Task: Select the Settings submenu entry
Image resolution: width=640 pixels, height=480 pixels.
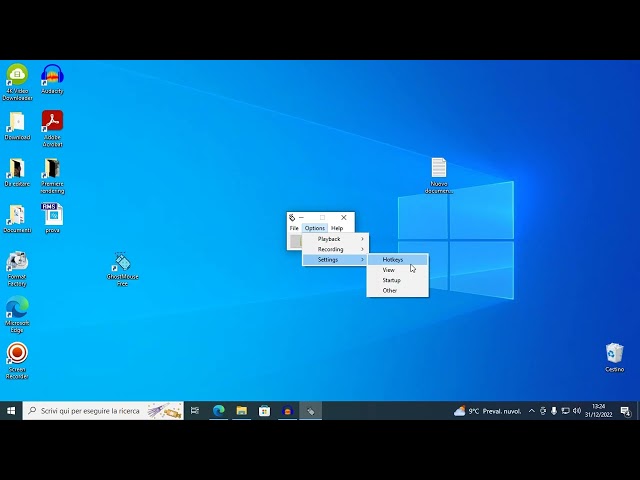Action: point(336,260)
